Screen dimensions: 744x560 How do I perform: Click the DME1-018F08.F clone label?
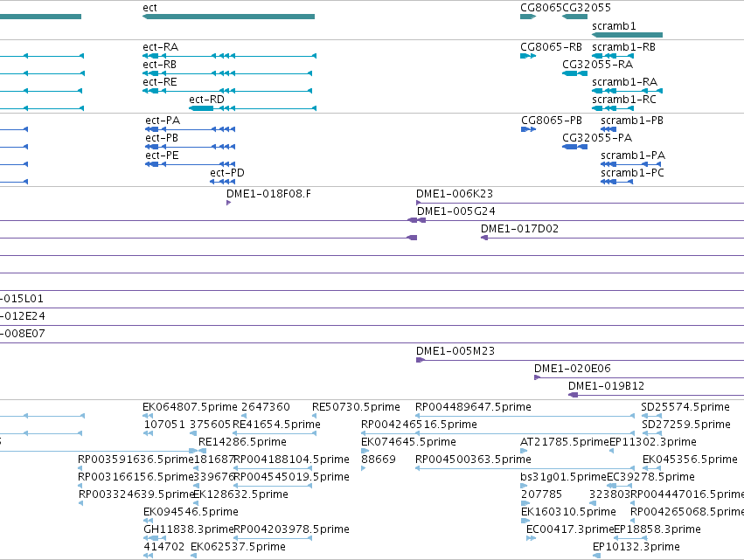268,194
